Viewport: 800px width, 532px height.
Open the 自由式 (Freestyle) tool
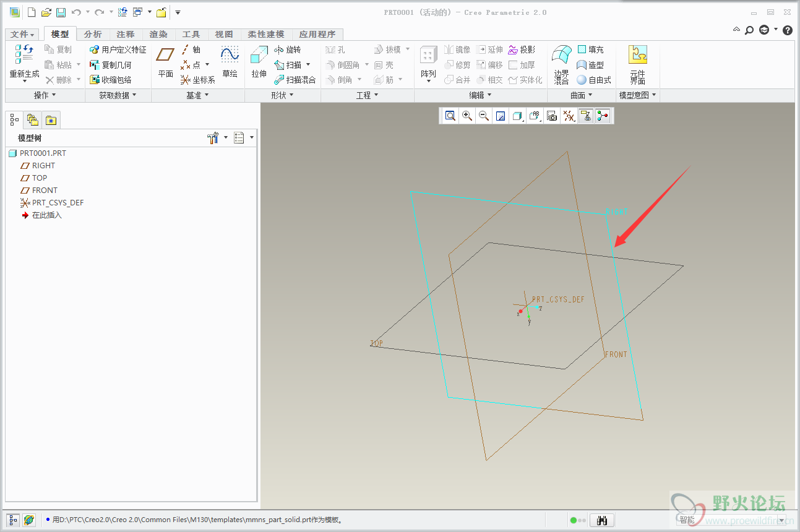(x=594, y=80)
